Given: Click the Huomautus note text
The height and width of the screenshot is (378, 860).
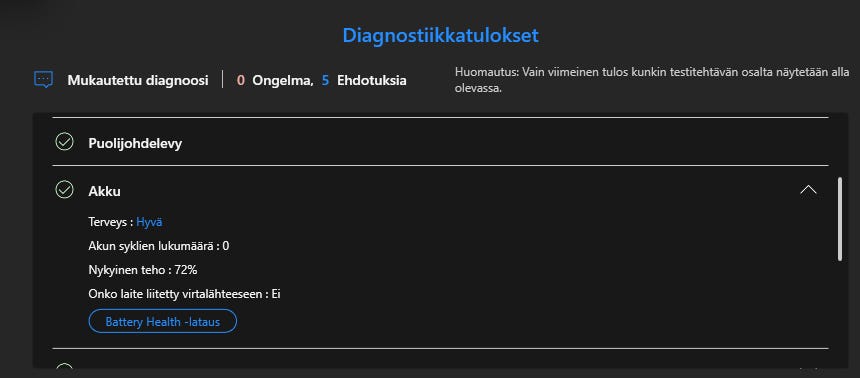Looking at the screenshot, I should pos(652,80).
